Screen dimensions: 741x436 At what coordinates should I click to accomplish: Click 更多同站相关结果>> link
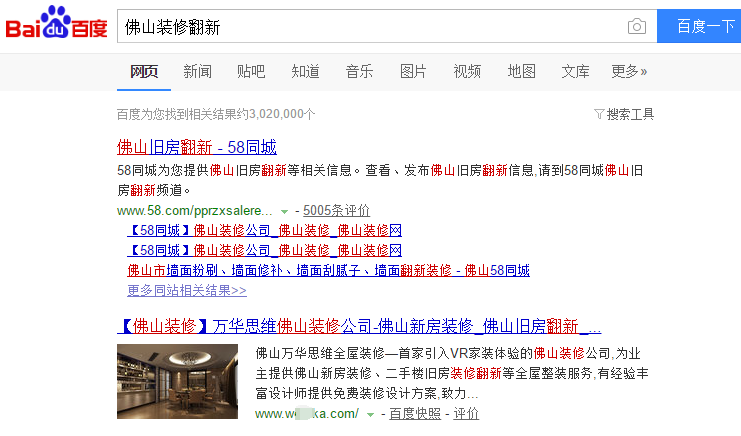pyautogui.click(x=187, y=291)
